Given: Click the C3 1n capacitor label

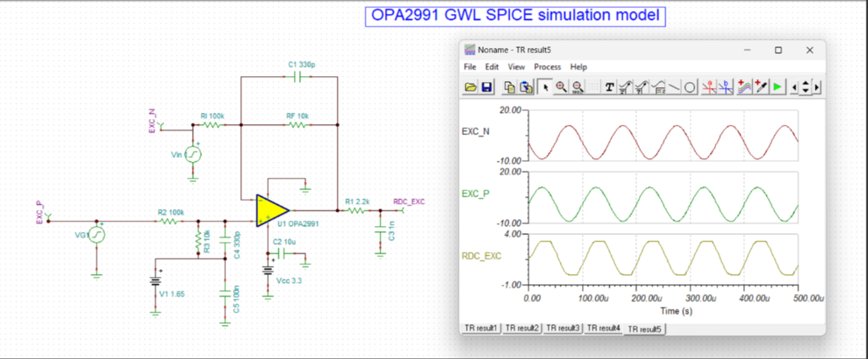Looking at the screenshot, I should (392, 230).
